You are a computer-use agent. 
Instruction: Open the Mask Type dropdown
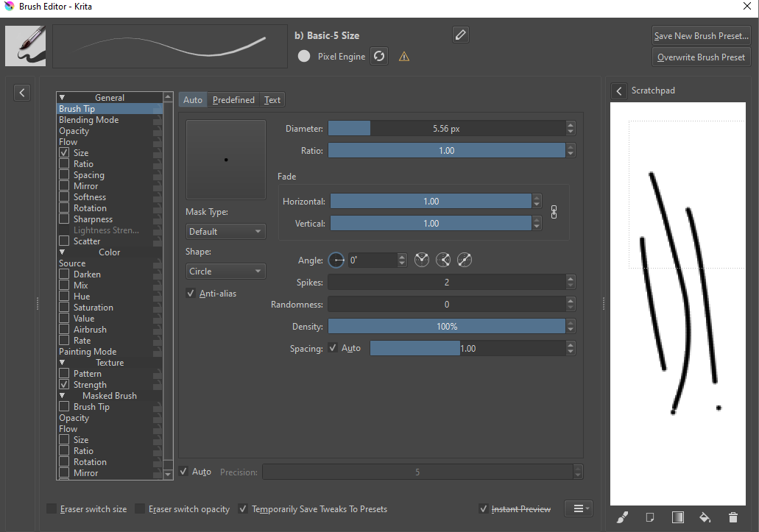coord(225,231)
